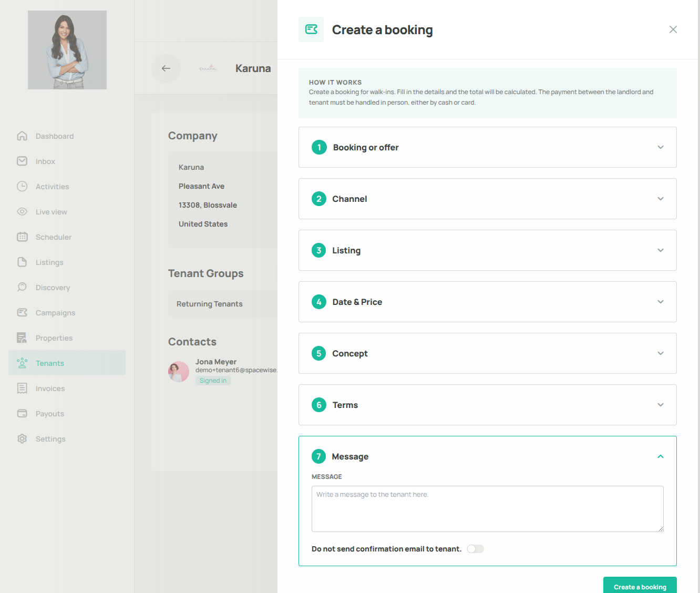Click step 4 number badge
Viewport: 700px width, 593px height.
(319, 302)
